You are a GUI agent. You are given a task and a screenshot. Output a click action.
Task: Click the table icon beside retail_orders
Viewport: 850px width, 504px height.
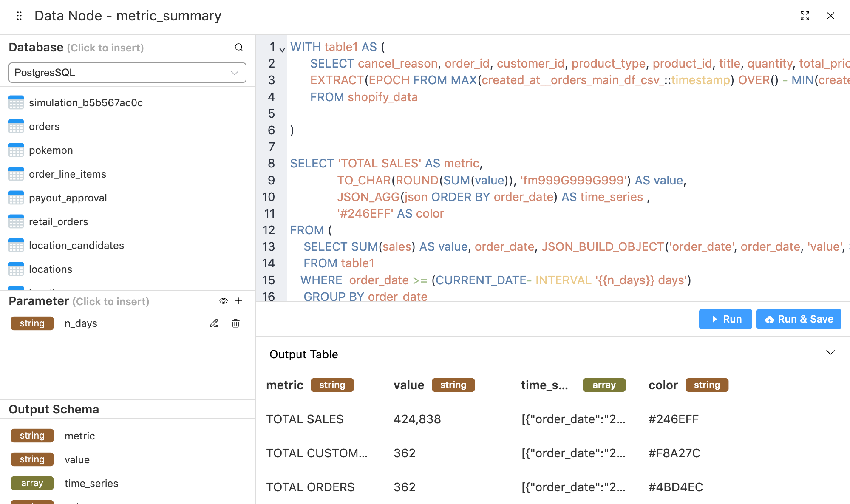click(x=16, y=222)
